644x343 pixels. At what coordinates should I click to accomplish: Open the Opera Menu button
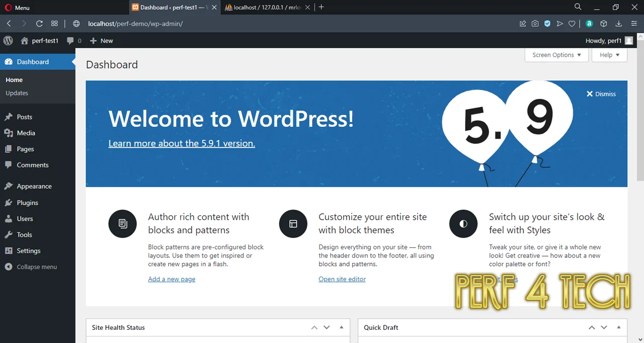pos(17,8)
